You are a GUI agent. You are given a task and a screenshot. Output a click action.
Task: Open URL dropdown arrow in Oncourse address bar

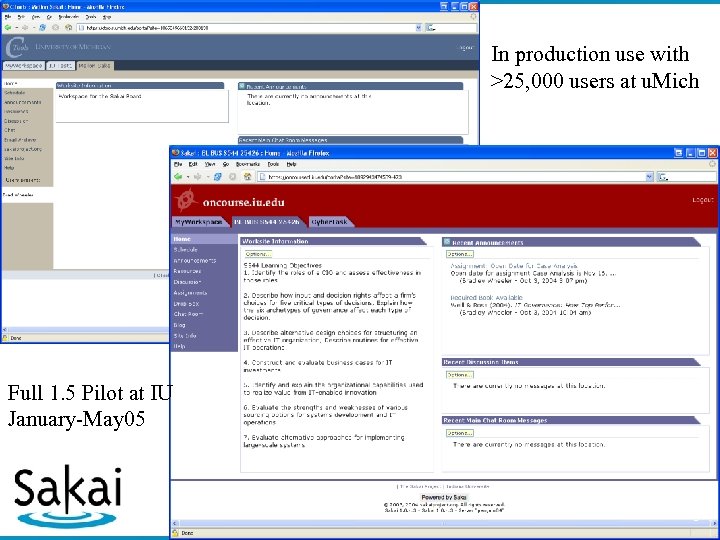pos(649,177)
